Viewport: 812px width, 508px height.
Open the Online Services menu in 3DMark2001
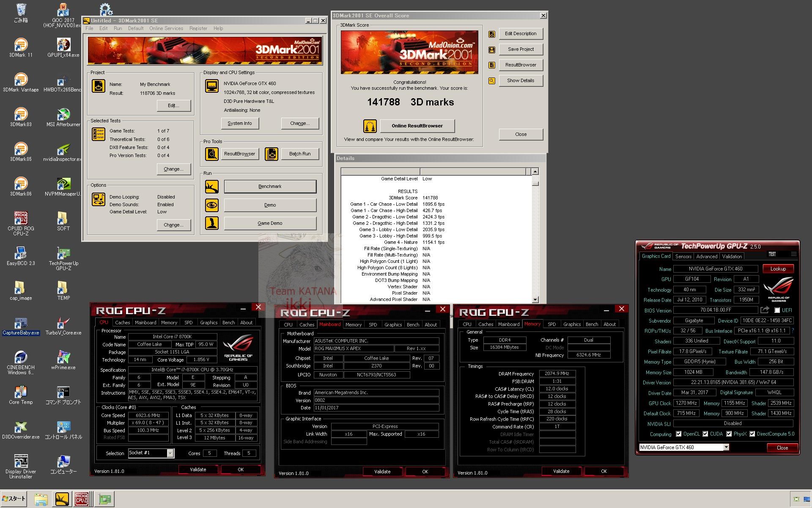[166, 28]
